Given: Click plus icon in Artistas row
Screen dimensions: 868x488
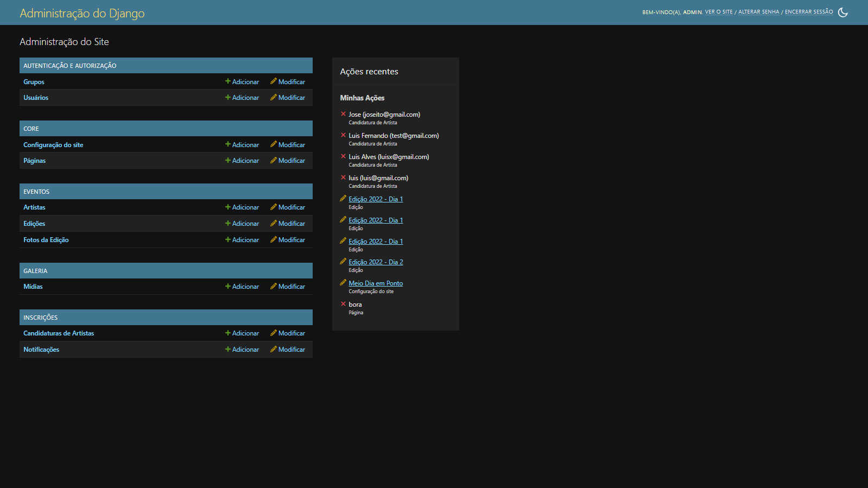Looking at the screenshot, I should point(228,207).
